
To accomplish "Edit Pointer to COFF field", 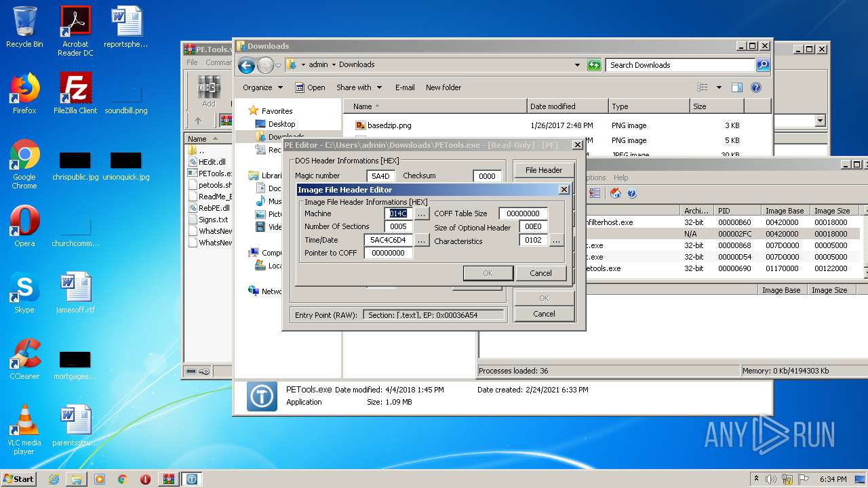I will pyautogui.click(x=389, y=253).
